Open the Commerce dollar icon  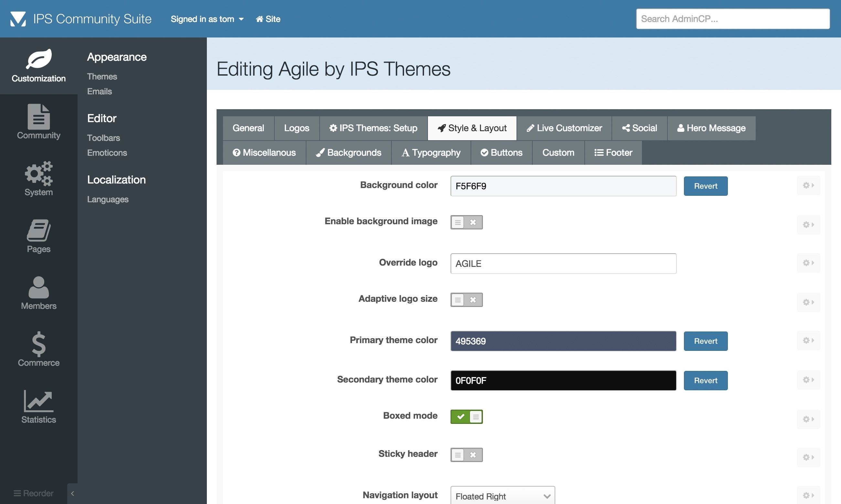pyautogui.click(x=38, y=344)
